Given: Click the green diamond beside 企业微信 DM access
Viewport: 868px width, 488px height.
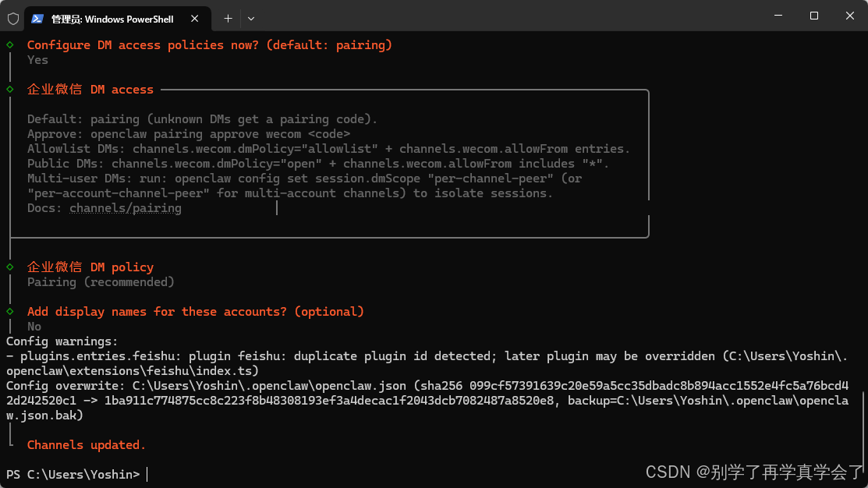Looking at the screenshot, I should click(10, 89).
